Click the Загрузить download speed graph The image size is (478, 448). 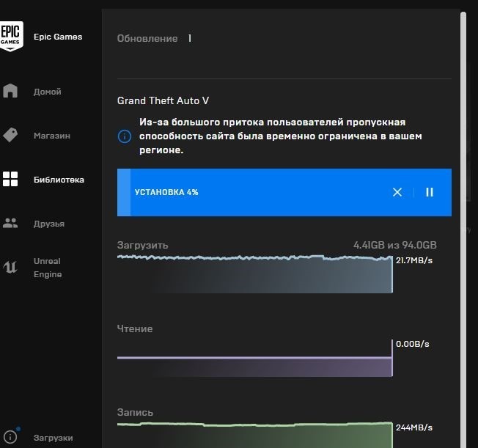click(254, 274)
